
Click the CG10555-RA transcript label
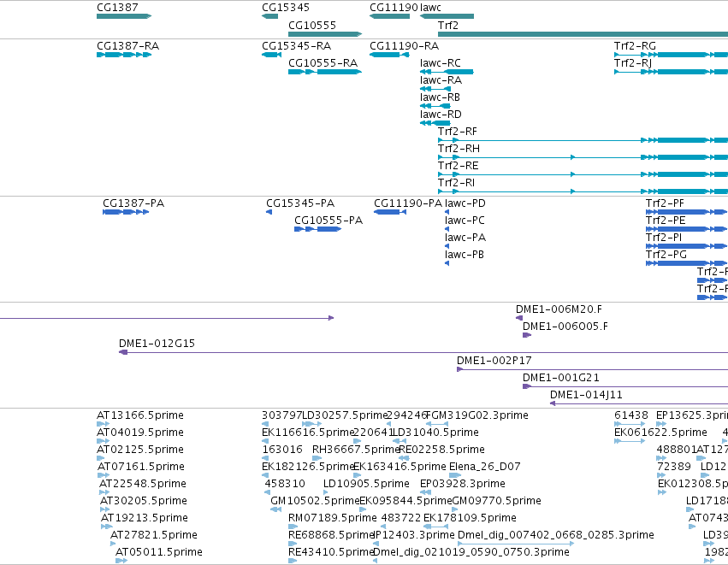pos(323,63)
